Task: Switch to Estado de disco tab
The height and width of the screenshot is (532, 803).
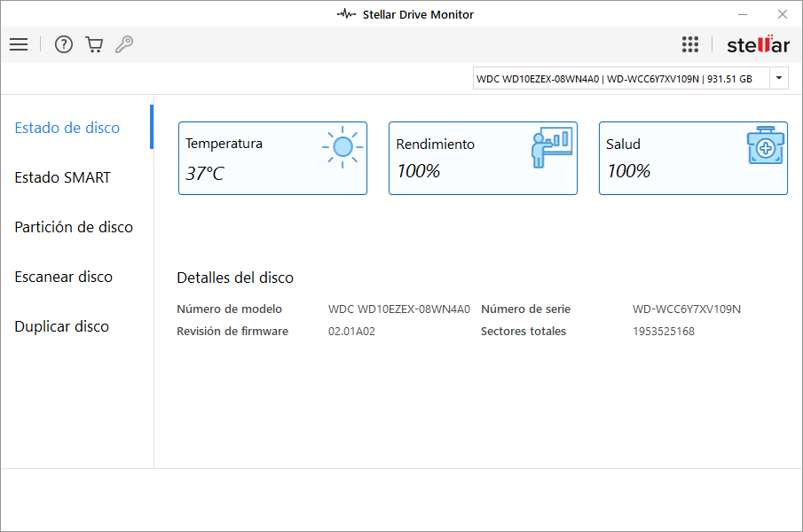Action: point(67,128)
